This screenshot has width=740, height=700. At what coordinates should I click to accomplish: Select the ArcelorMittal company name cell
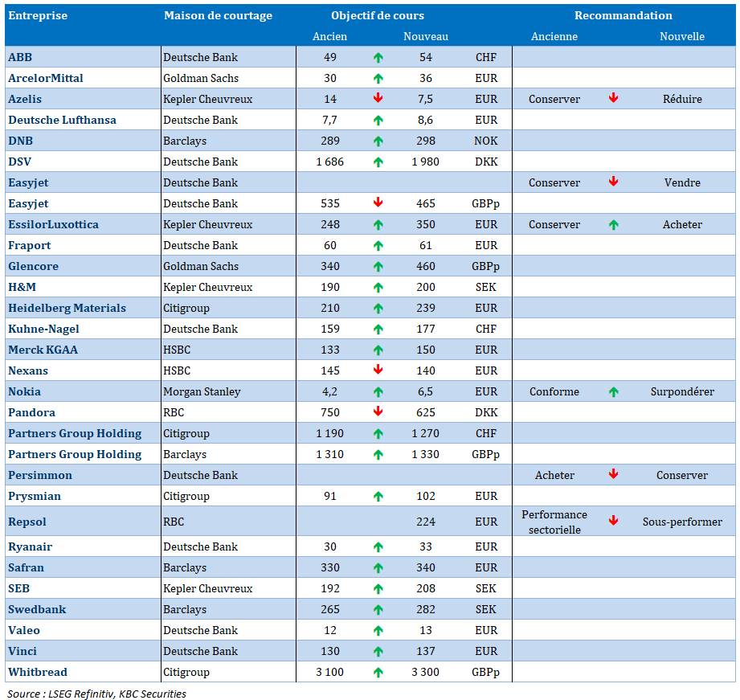(x=46, y=78)
